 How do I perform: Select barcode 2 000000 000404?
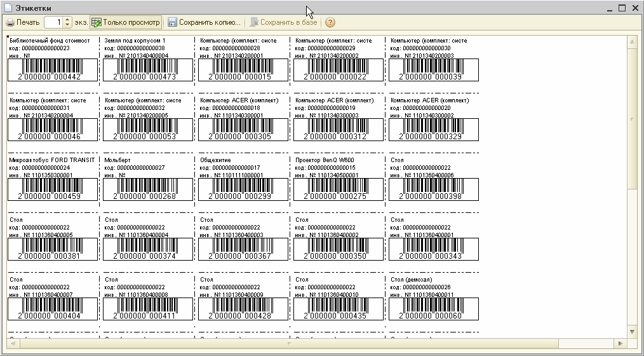tap(53, 309)
